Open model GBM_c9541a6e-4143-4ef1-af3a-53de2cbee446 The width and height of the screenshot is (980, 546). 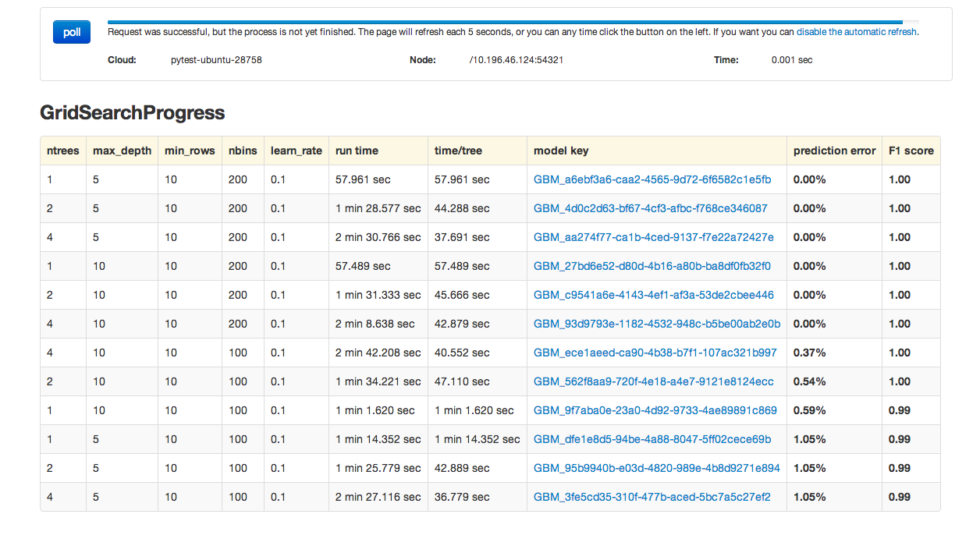pyautogui.click(x=653, y=295)
